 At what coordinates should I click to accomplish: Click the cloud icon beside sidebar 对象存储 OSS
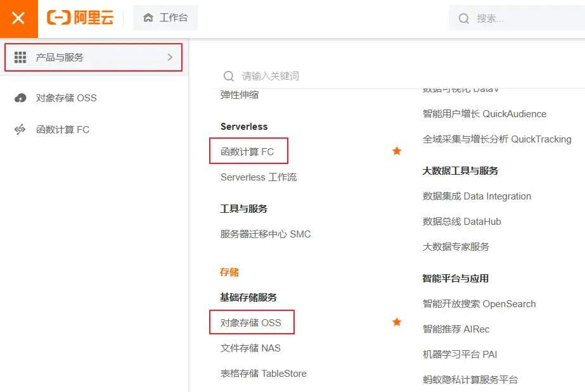(20, 98)
